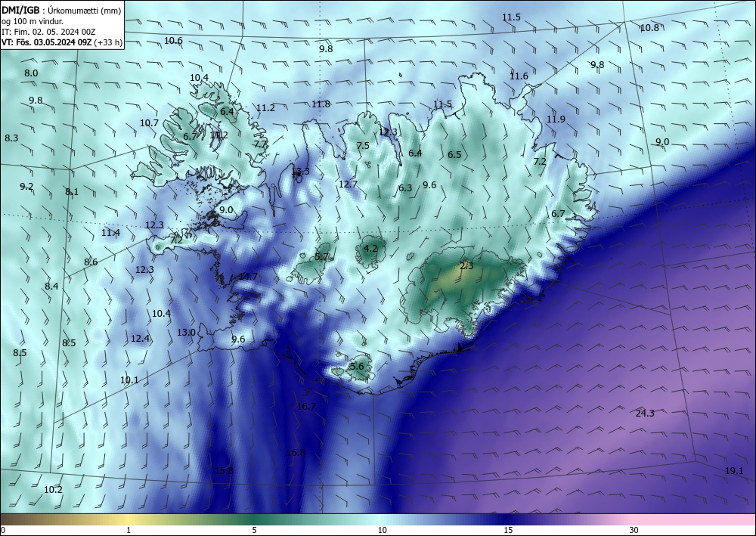Image resolution: width=756 pixels, height=536 pixels.
Task: Click the 11.6 map value
Action: point(519,76)
